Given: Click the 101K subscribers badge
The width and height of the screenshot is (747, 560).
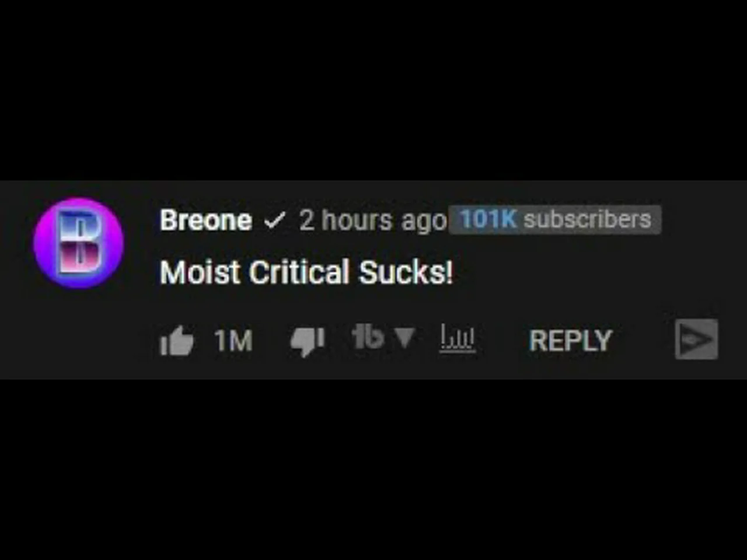Looking at the screenshot, I should click(x=555, y=219).
